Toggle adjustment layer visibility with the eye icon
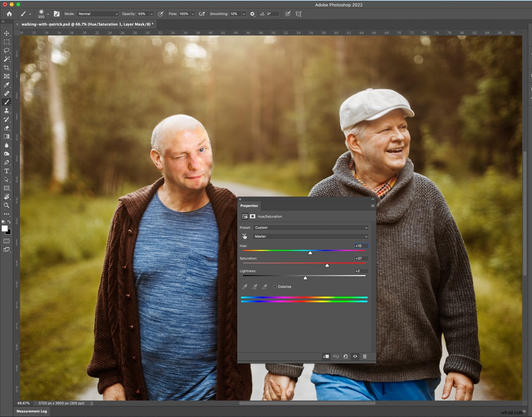Screen dimensions: 532x417 coord(355,357)
